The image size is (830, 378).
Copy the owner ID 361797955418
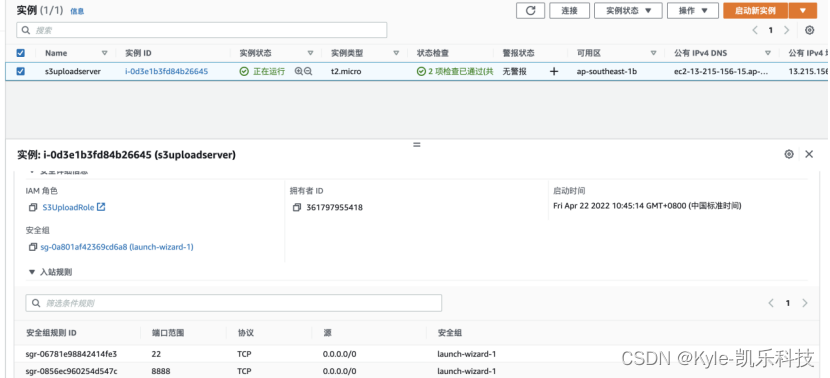(296, 208)
